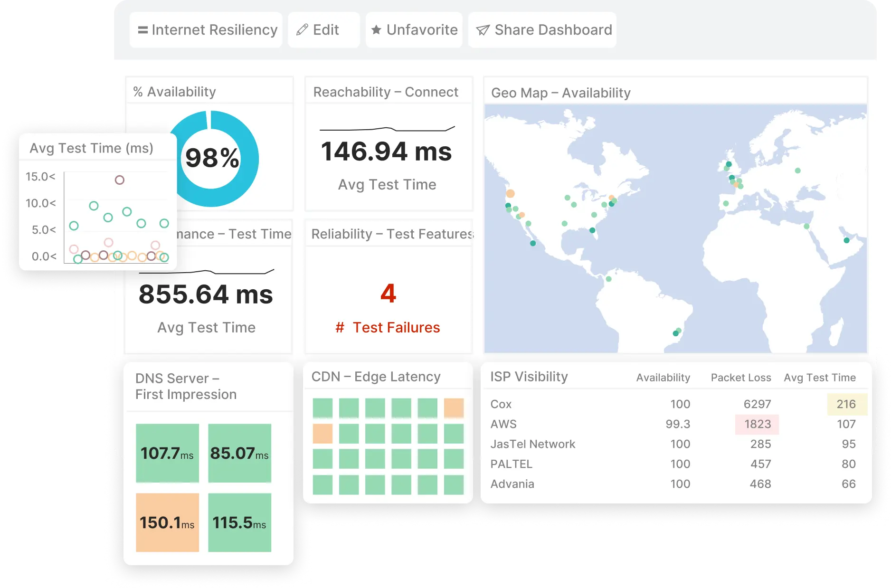Viewport: 891px width, 588px height.
Task: Click the 107.7ms DNS server tile
Action: pyautogui.click(x=167, y=453)
